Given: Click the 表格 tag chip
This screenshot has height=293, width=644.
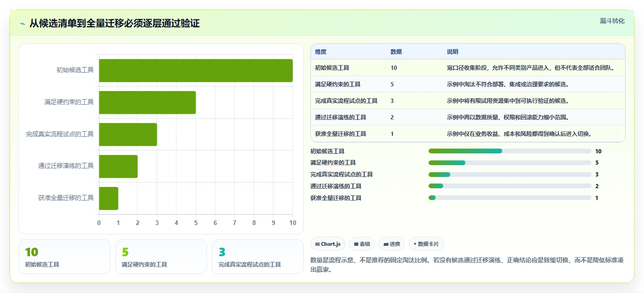Looking at the screenshot, I should coord(362,244).
